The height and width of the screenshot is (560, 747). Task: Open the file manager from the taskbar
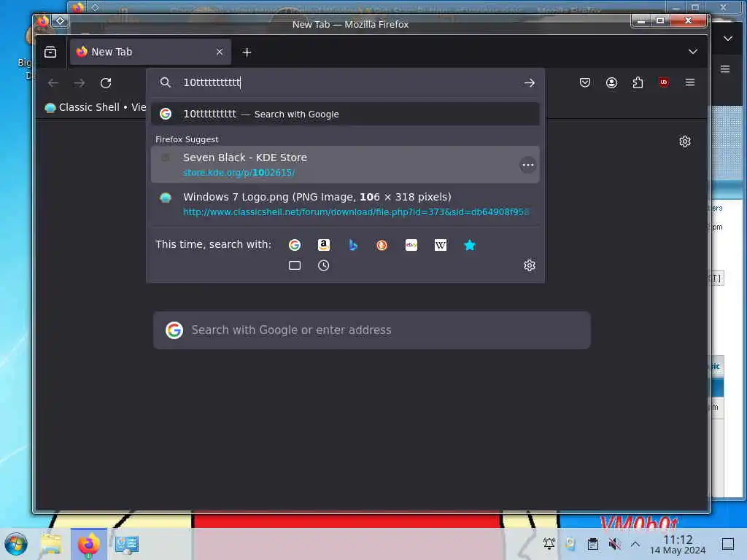51,544
